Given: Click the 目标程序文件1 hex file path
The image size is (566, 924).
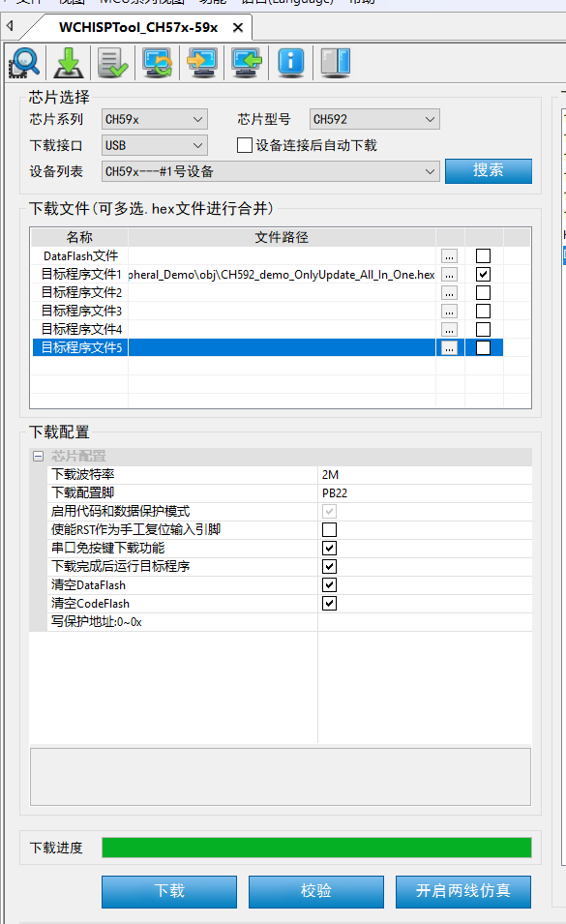Looking at the screenshot, I should click(x=282, y=275).
